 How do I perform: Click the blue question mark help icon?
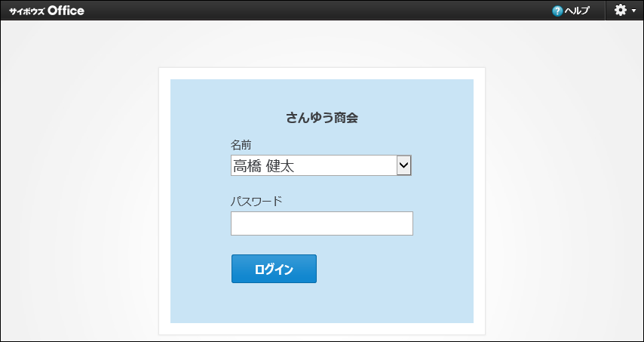(x=557, y=11)
